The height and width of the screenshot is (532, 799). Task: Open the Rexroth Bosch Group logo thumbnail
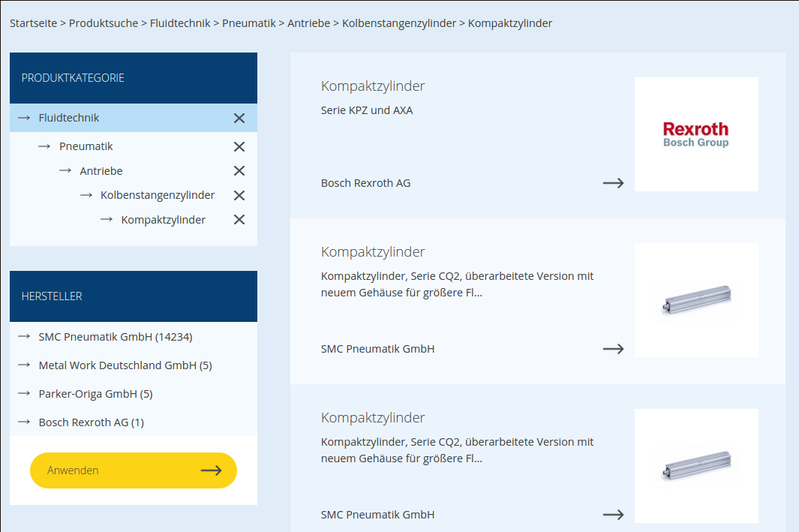pyautogui.click(x=696, y=134)
